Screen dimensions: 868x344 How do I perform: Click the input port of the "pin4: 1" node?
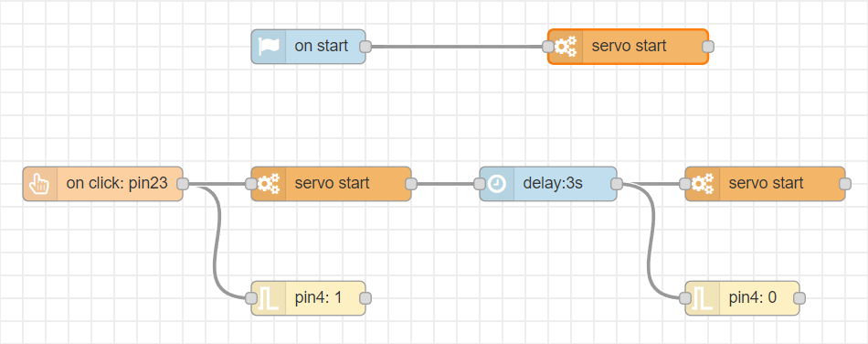(251, 298)
